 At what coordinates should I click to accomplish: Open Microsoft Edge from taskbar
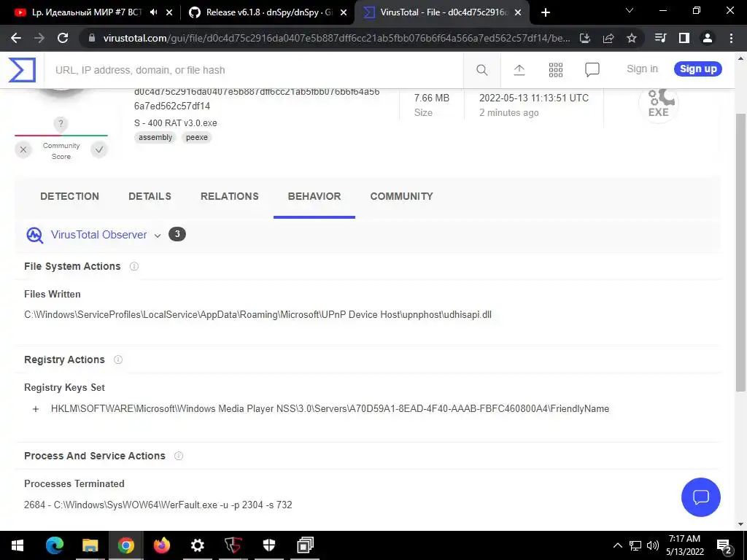(x=55, y=545)
